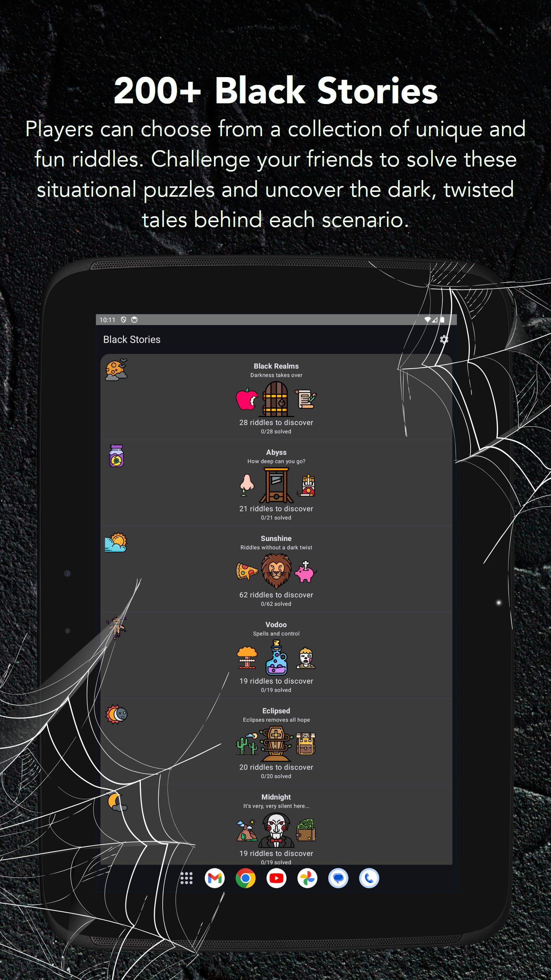Tap the 10:11 status bar clock
The width and height of the screenshot is (551, 980).
click(x=107, y=320)
